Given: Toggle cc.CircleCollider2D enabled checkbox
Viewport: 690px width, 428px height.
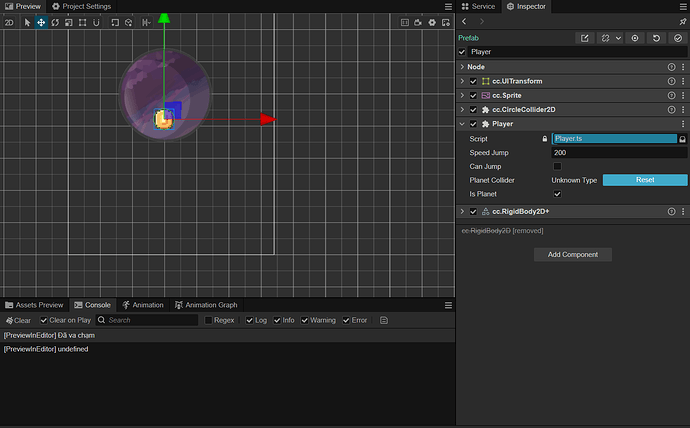Looking at the screenshot, I should (473, 110).
